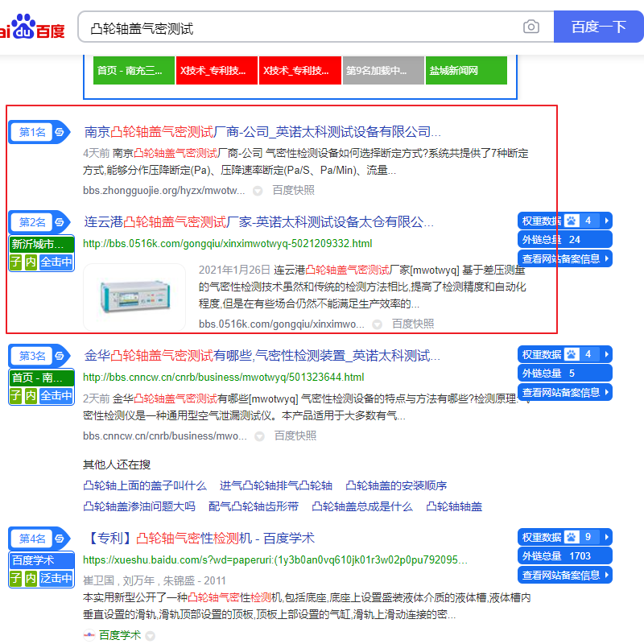The image size is (644, 644).
Task: Toggle the 泛击中 tag under 第4名
Action: coord(56,578)
